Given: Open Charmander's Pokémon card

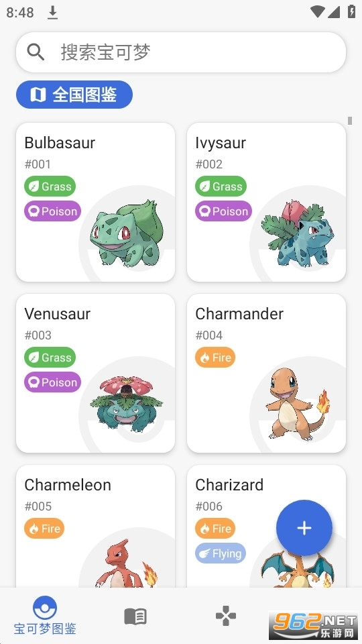Looking at the screenshot, I should point(266,374).
